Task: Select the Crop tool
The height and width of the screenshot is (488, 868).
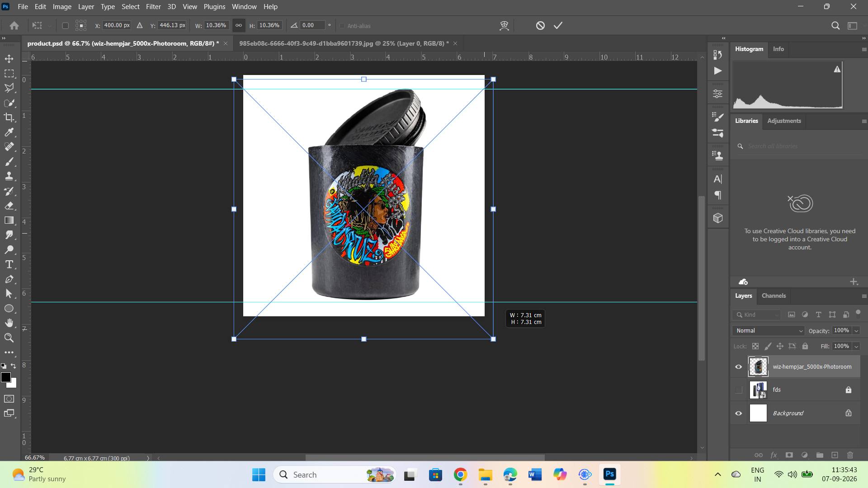Action: 9,117
